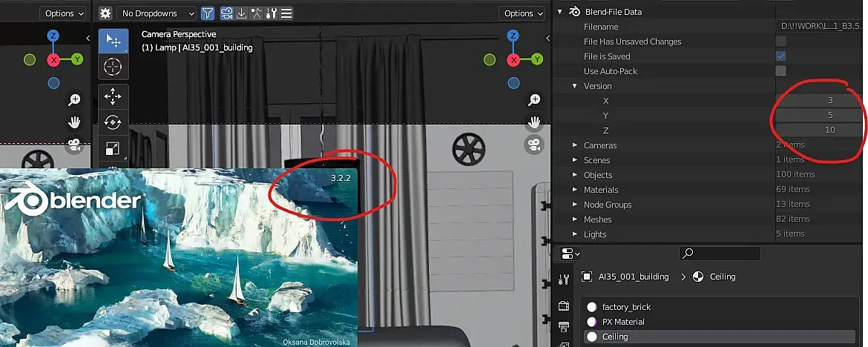Select the Ceiling material slot
The width and height of the screenshot is (868, 347).
click(x=718, y=337)
